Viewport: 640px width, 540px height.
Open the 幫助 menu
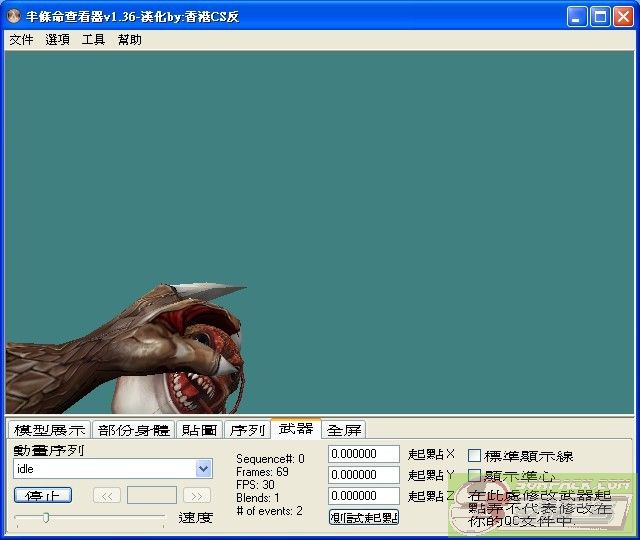pyautogui.click(x=129, y=40)
